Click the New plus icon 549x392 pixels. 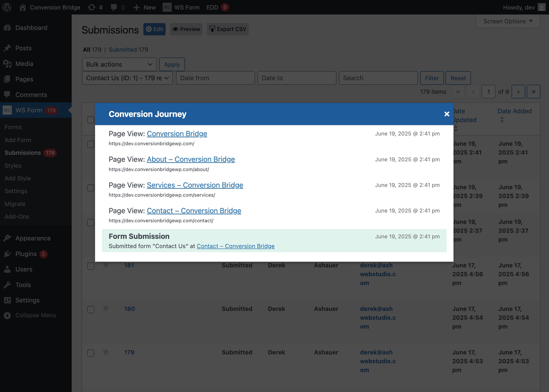coord(136,7)
